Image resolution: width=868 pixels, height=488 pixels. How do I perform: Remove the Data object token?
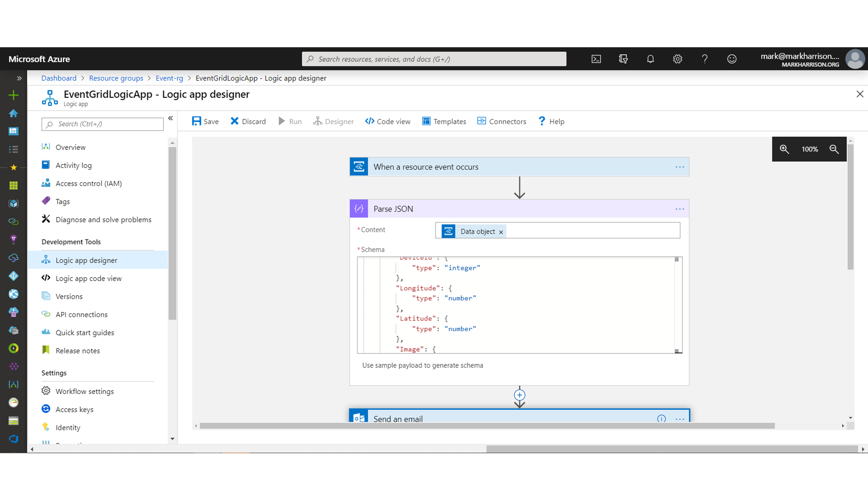[x=501, y=232]
